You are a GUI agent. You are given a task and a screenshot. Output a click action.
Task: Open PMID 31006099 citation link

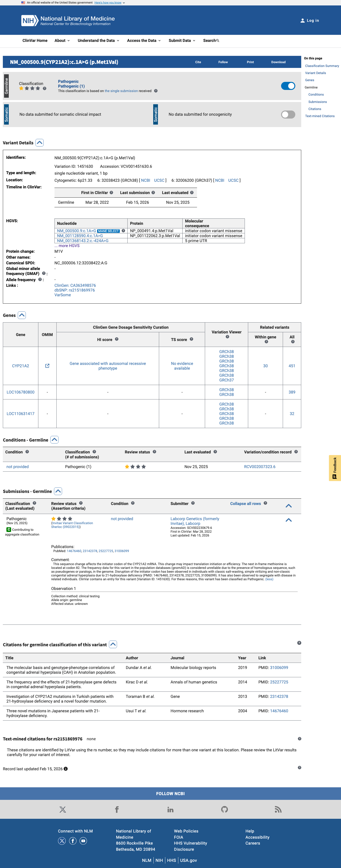tap(279, 668)
